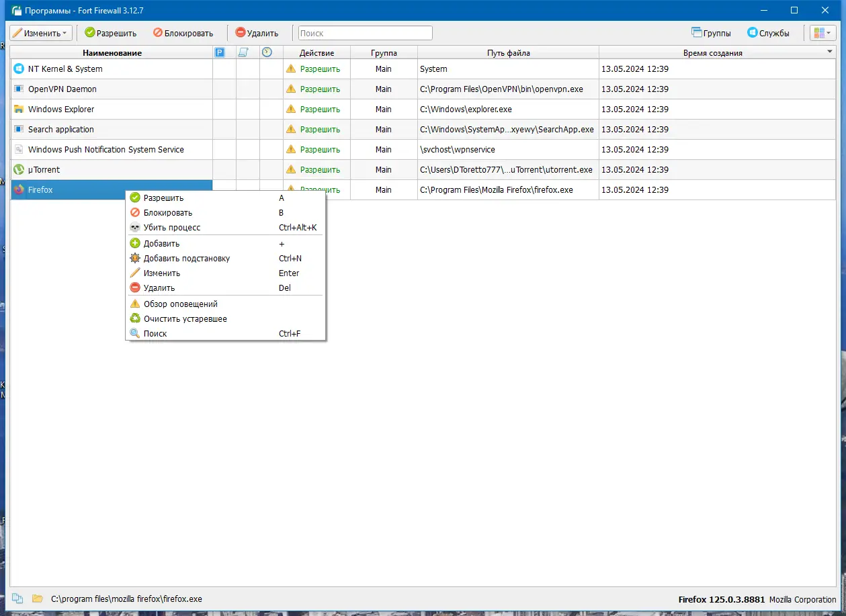The image size is (846, 616).
Task: Click the Firefox icon in selected row
Action: 19,189
